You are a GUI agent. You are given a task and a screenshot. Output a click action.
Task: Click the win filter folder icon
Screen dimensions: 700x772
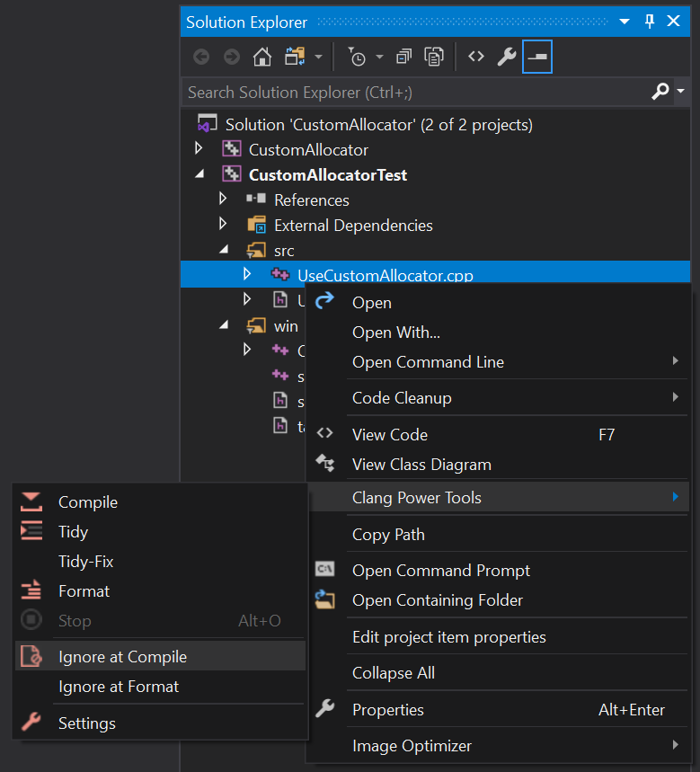pos(256,326)
